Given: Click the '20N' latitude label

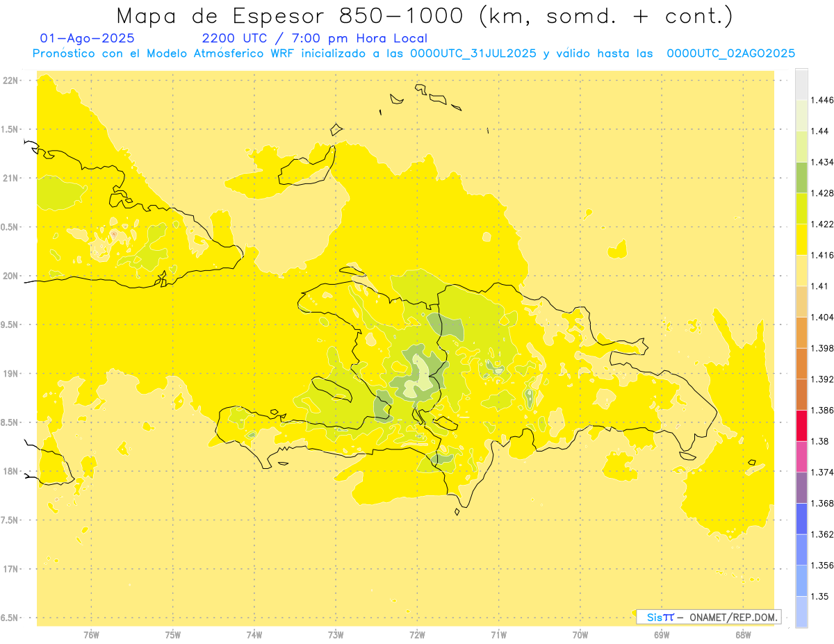Looking at the screenshot, I should (x=11, y=276).
